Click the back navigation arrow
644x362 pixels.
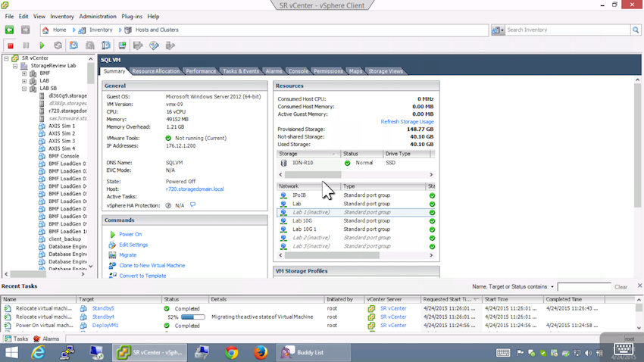(x=9, y=30)
